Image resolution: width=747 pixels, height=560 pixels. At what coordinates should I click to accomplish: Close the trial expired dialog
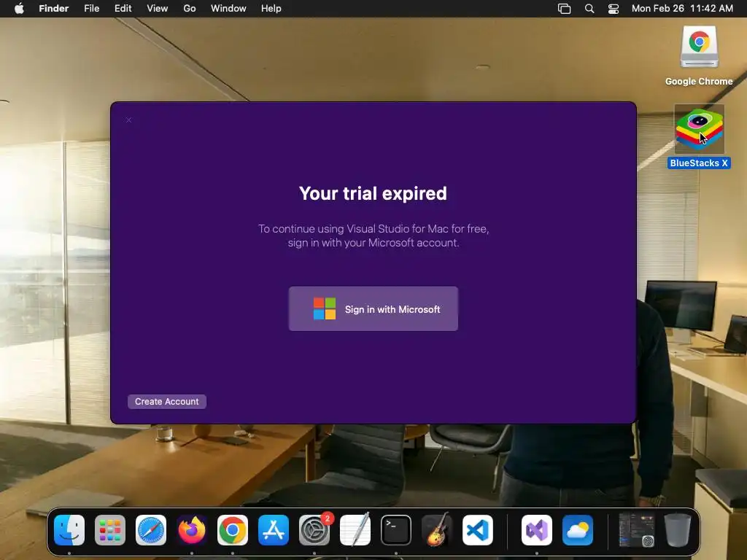128,120
